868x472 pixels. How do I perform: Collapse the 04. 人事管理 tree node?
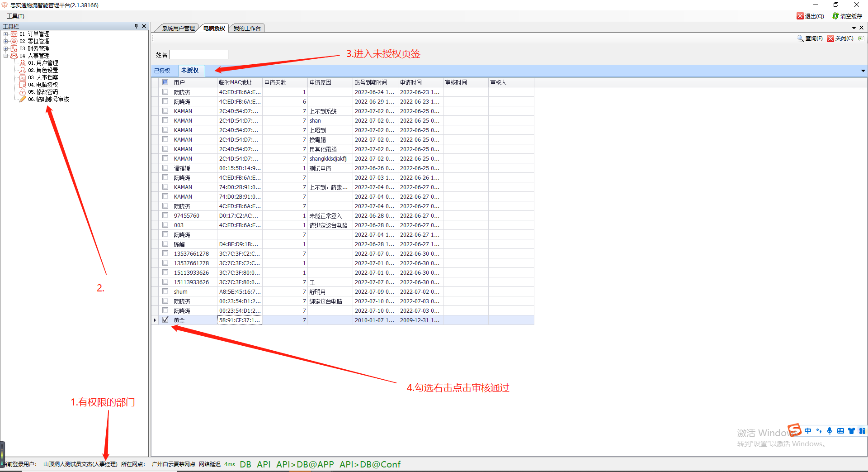pyautogui.click(x=5, y=56)
